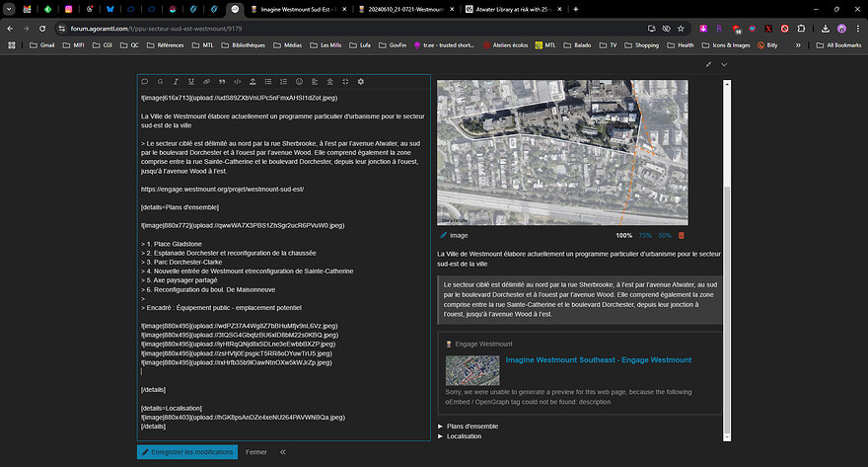Click the centered-lines icon in editor toolbar
This screenshot has height=467, width=868.
pyautogui.click(x=329, y=81)
